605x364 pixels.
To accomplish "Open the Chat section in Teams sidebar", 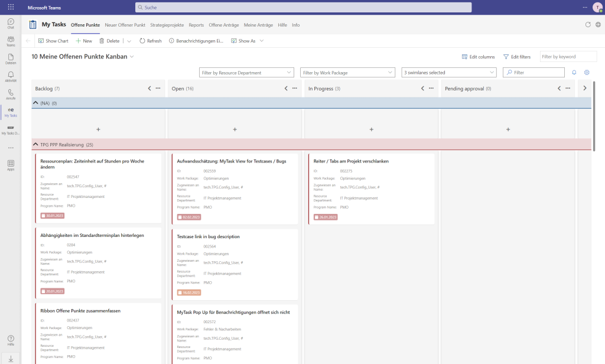I will click(10, 22).
